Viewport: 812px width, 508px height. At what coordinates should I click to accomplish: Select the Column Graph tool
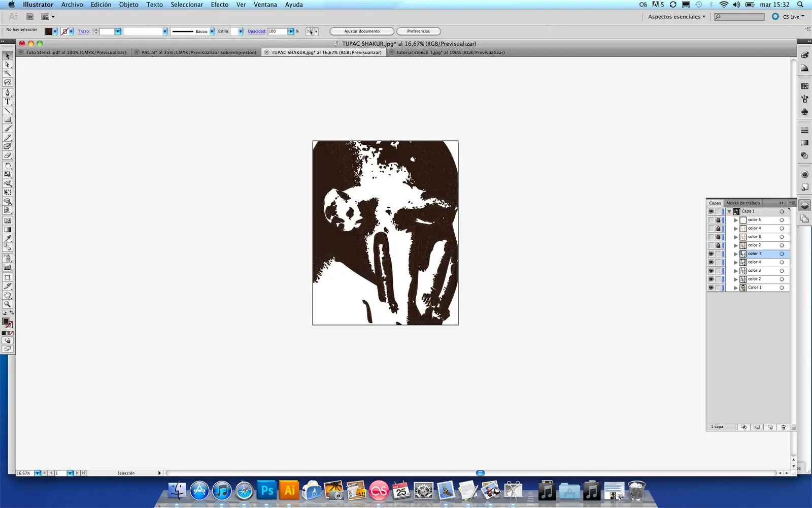[8, 266]
